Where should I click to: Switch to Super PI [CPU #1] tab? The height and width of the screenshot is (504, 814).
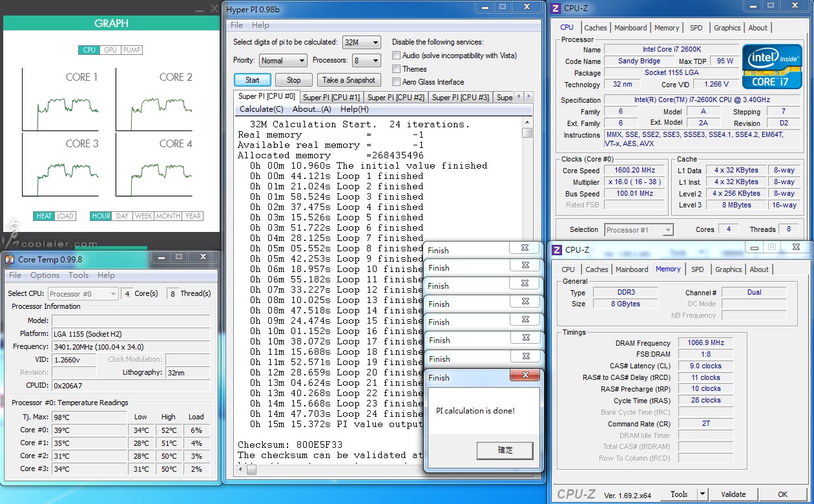tap(331, 98)
